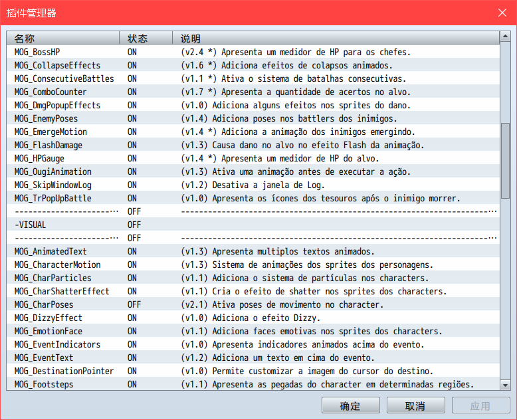
Task: Select the MOG_TrPopUpBattle plugin row
Action: (253, 198)
